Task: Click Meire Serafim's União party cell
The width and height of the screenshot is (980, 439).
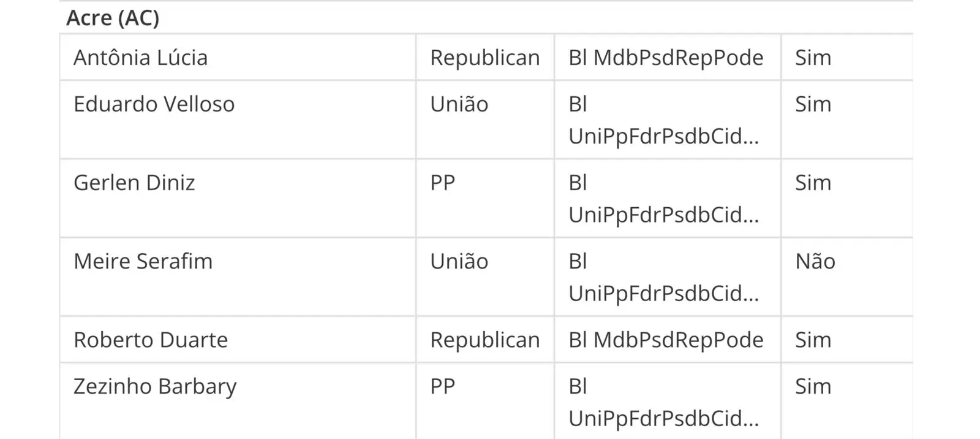Action: 459,261
